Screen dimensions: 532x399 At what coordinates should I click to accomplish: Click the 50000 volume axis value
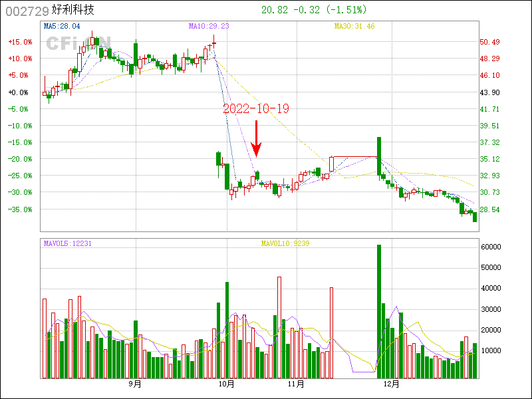[491, 268]
